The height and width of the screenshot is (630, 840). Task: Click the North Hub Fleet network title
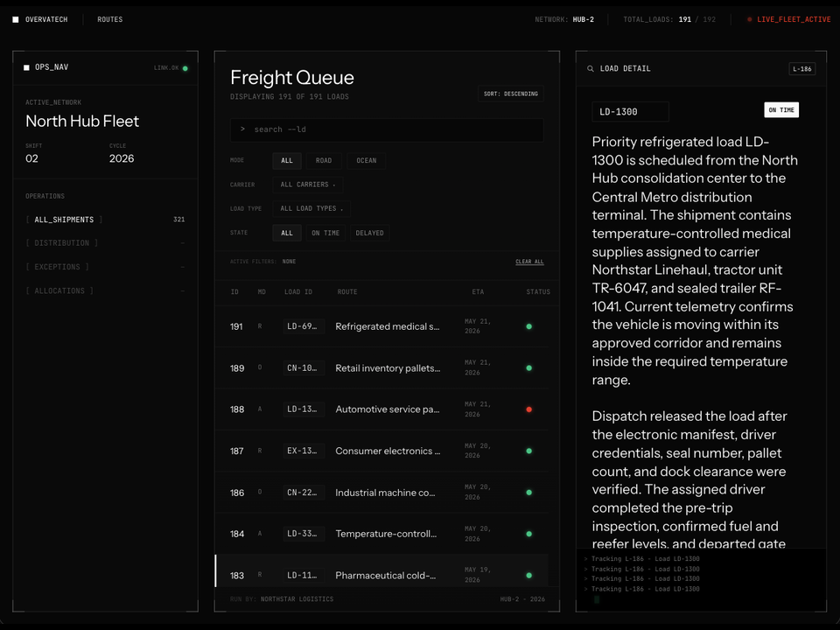(82, 121)
